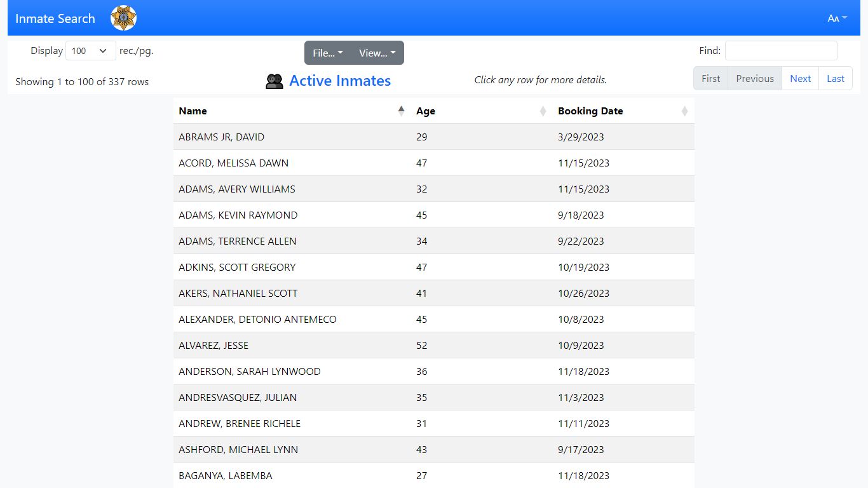Go to Previous page
This screenshot has width=868, height=488.
point(755,79)
